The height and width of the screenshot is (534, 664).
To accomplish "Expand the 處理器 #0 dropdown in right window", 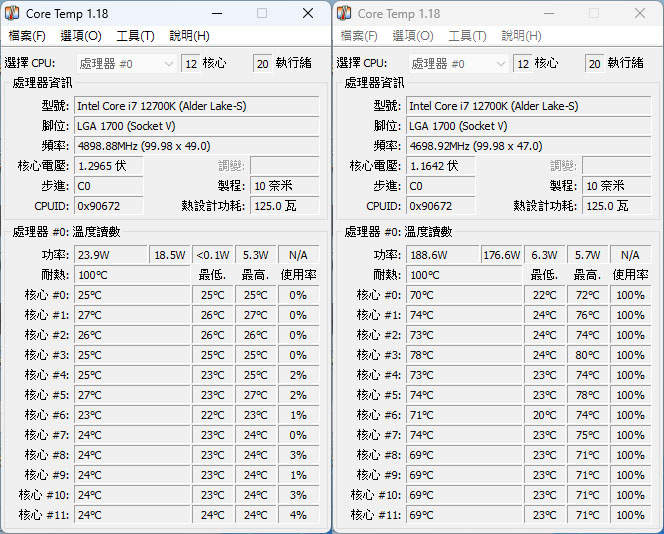I will coord(459,64).
